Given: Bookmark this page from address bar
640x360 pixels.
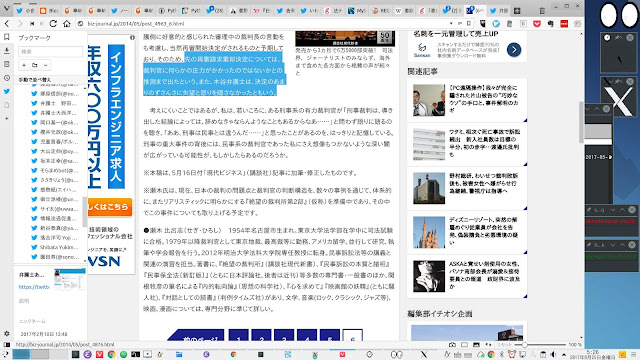Looking at the screenshot, I should [469, 24].
